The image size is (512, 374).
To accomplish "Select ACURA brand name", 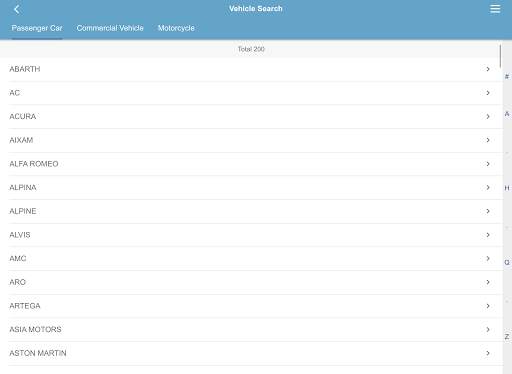I will pos(23,116).
